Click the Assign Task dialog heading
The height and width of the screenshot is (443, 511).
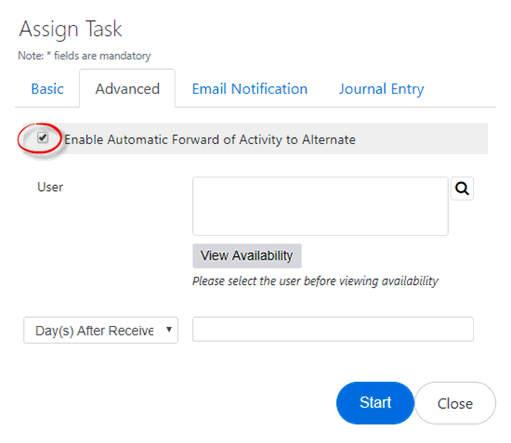tap(70, 29)
